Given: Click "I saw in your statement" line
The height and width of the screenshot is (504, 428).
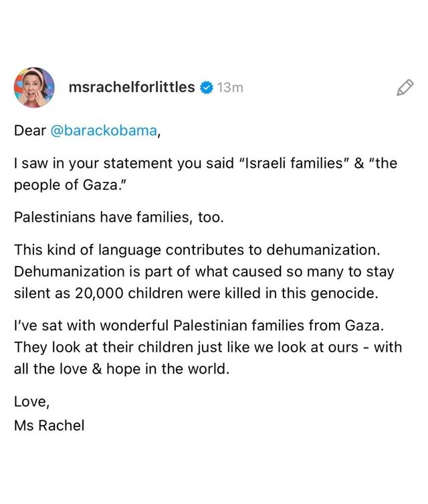Looking at the screenshot, I should pyautogui.click(x=87, y=164).
